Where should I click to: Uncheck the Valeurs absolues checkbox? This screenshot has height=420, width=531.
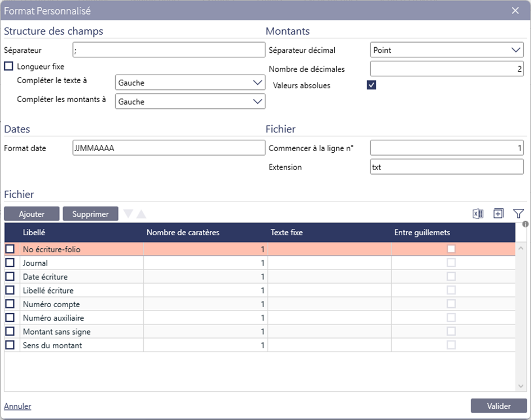point(371,85)
